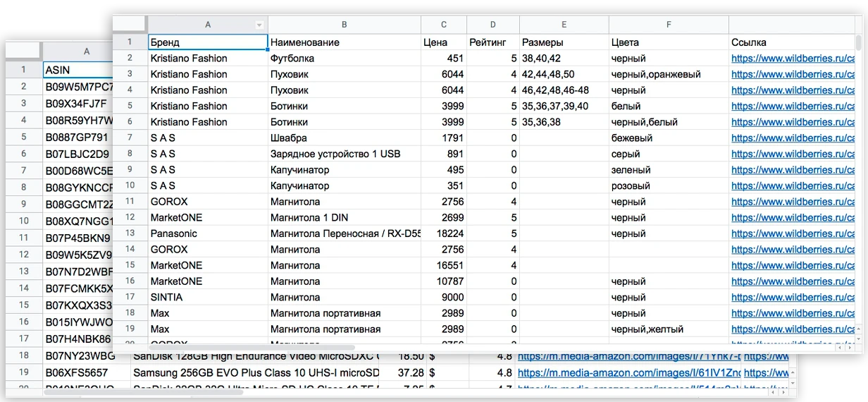Open wildberries link in Магнитола 1 DIN row
Viewport: 868px width, 402px height.
tap(793, 217)
